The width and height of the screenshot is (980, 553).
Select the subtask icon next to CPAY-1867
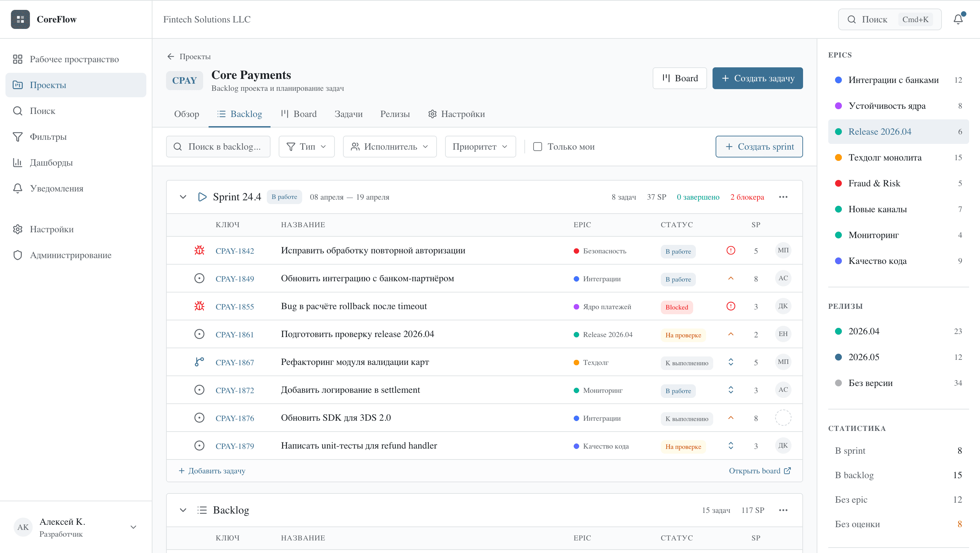[x=199, y=362]
